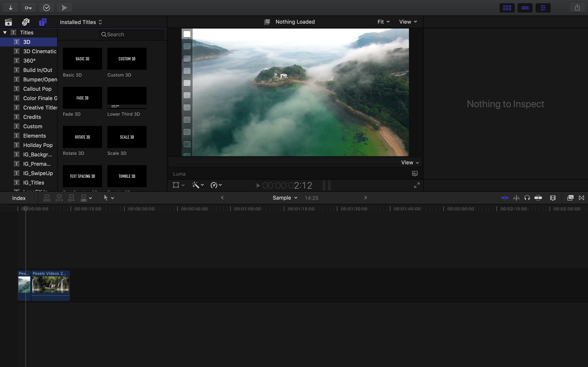Switch the browser to list view
The height and width of the screenshot is (367, 588).
tap(525, 8)
